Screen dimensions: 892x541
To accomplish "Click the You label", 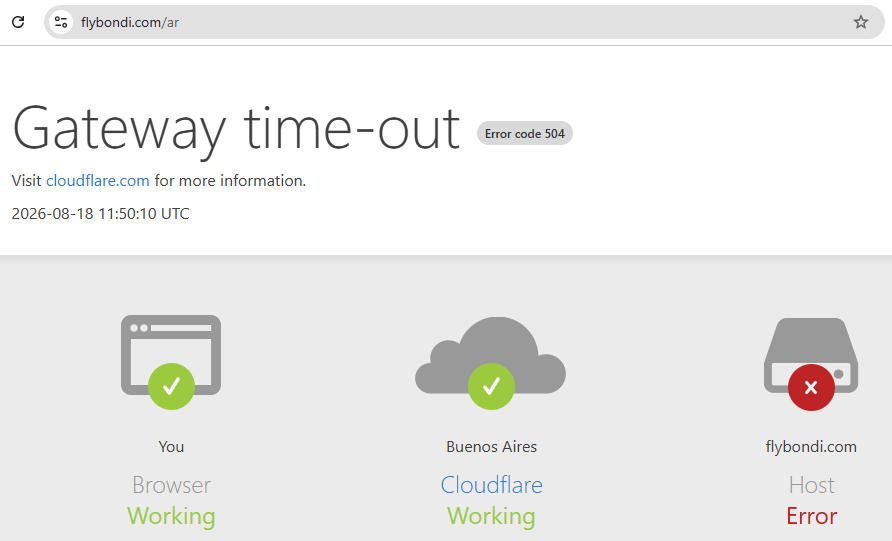I will click(x=171, y=447).
